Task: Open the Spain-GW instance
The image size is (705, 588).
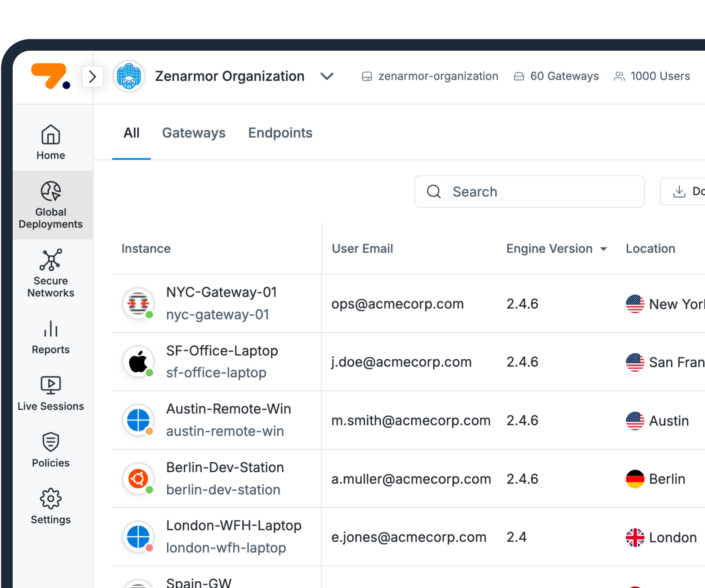Action: pyautogui.click(x=199, y=583)
